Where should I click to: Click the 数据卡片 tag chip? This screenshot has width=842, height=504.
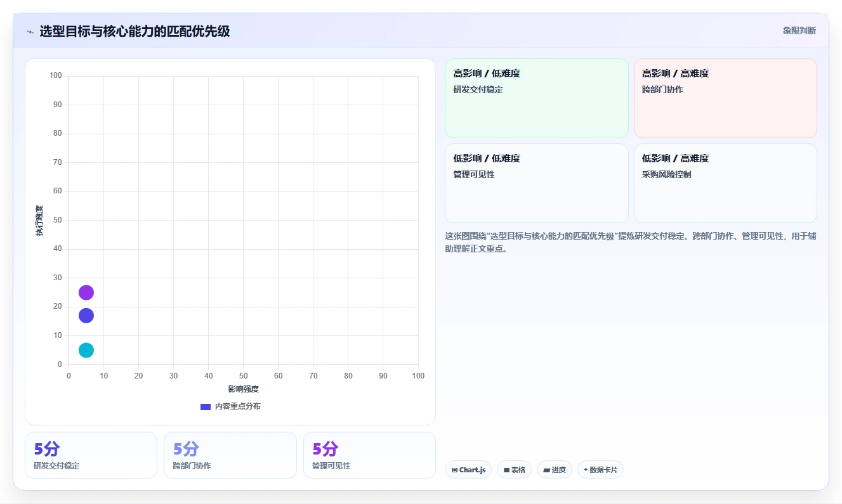pos(600,470)
